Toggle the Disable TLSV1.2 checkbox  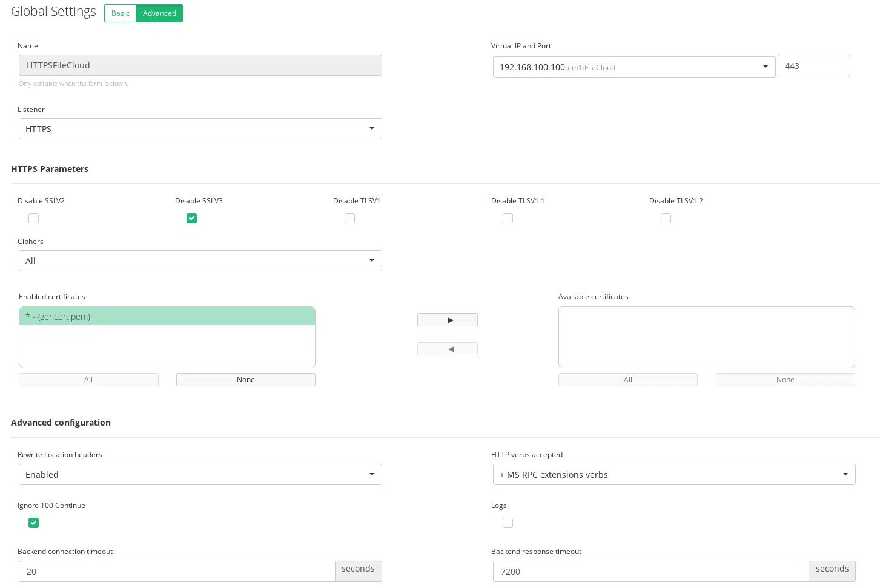point(666,219)
